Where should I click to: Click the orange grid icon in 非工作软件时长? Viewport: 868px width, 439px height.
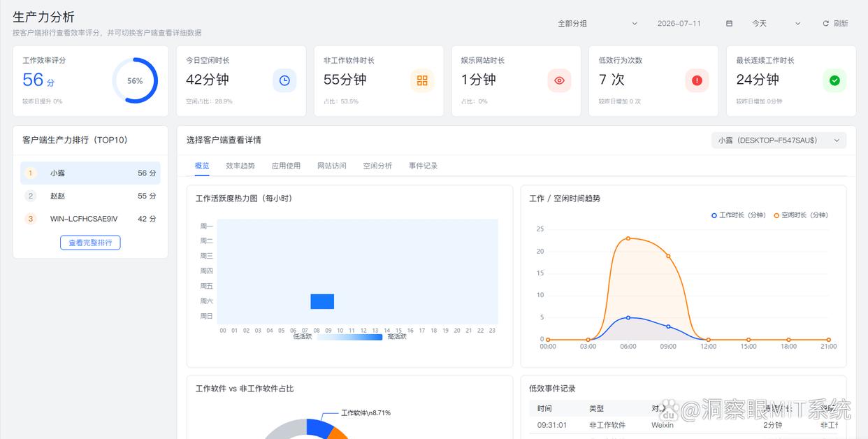[422, 80]
